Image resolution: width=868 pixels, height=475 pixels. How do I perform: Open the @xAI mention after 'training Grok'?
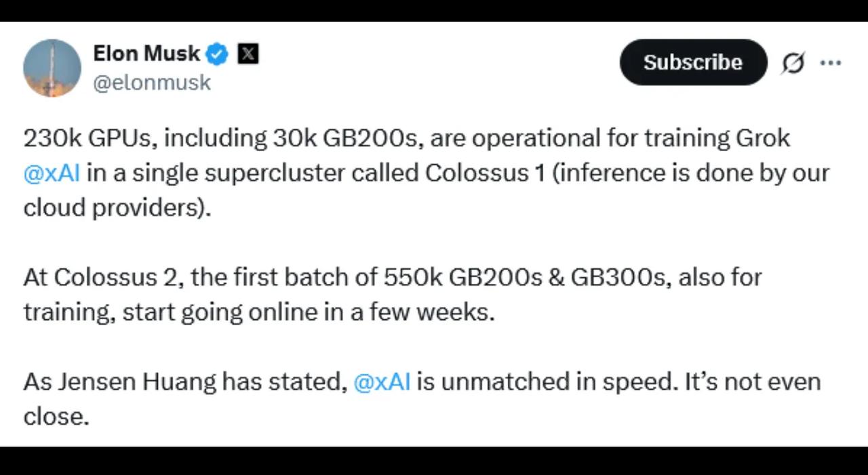tap(52, 173)
